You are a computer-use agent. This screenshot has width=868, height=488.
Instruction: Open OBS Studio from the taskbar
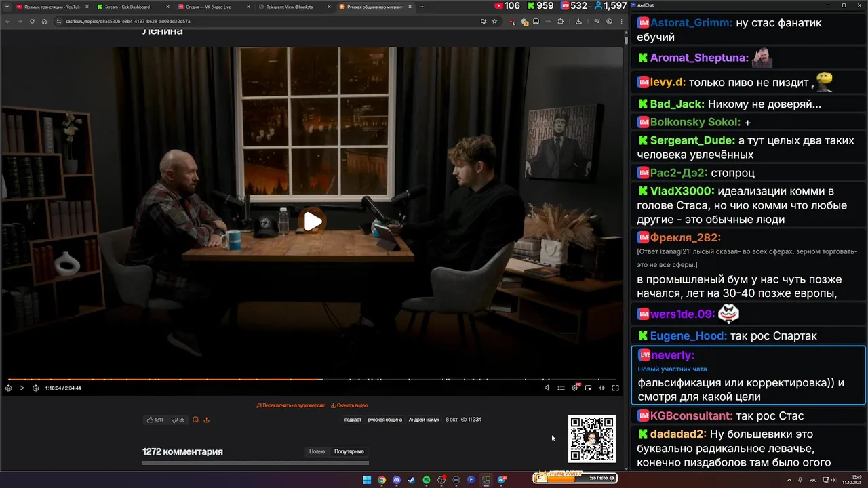441,480
